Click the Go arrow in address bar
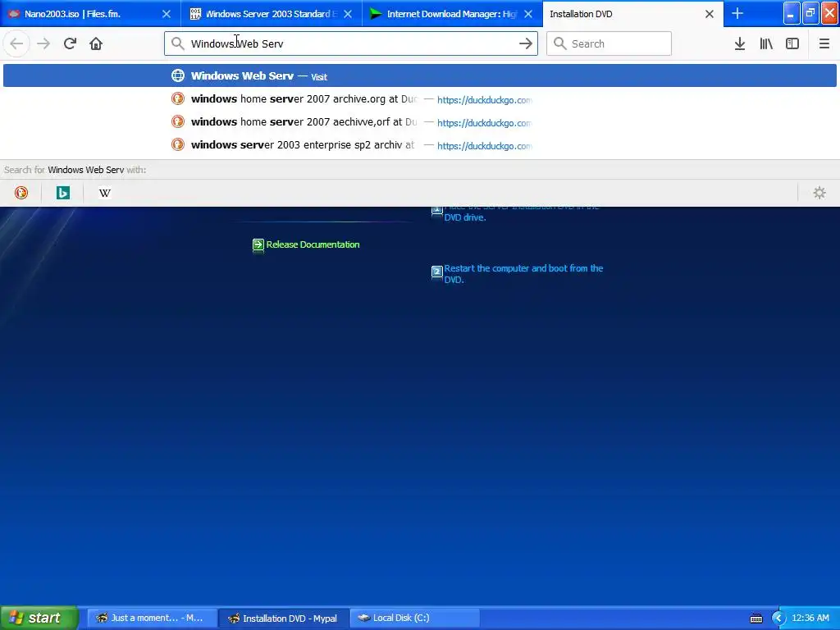This screenshot has height=630, width=840. 526,43
